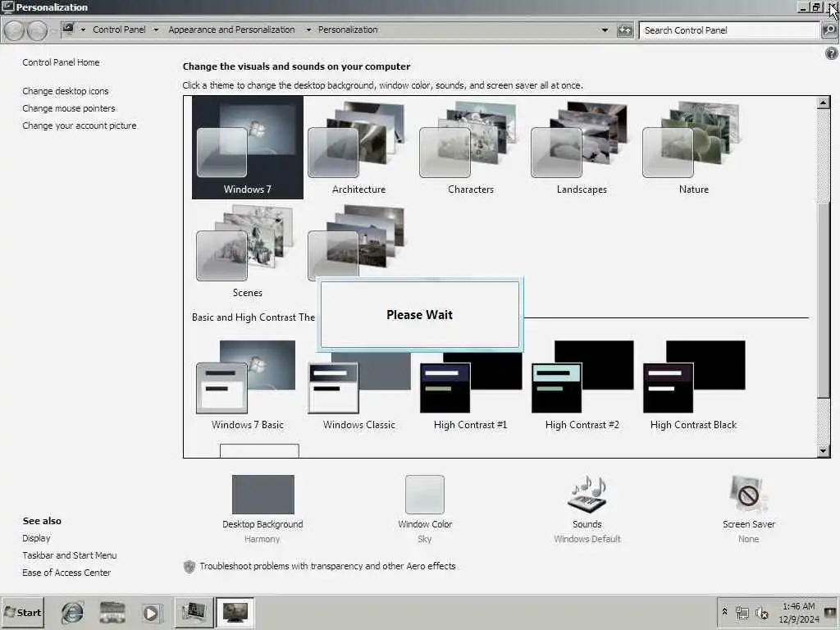Open the Sounds settings icon

(587, 495)
